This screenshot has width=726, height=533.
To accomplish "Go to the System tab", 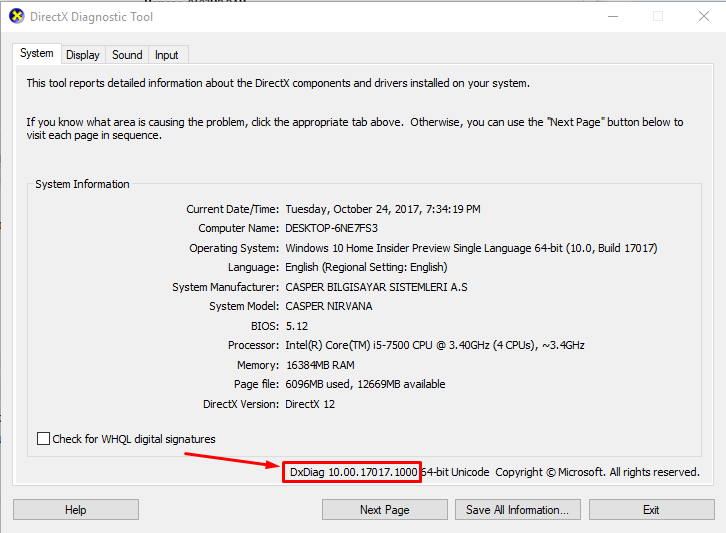I will pos(37,53).
